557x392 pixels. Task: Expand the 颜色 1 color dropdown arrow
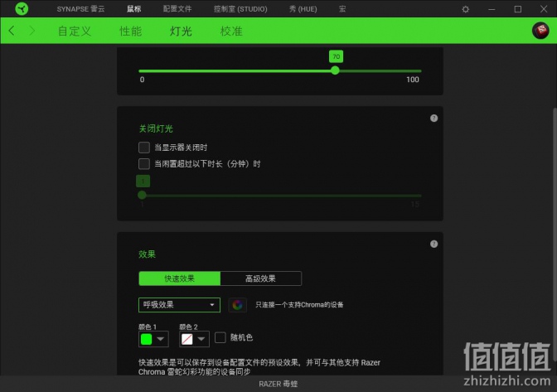(x=161, y=339)
